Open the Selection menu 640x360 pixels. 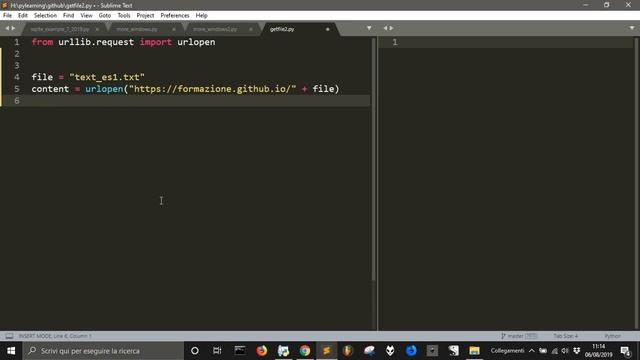(x=45, y=16)
